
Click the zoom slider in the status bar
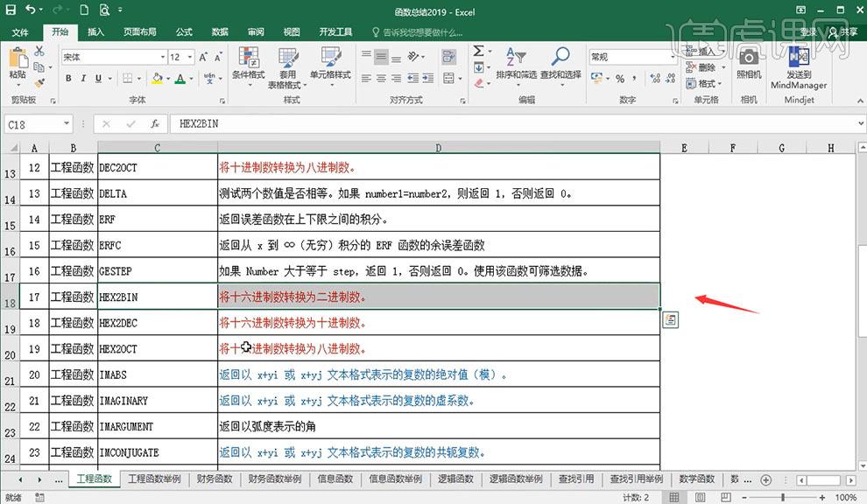click(783, 497)
